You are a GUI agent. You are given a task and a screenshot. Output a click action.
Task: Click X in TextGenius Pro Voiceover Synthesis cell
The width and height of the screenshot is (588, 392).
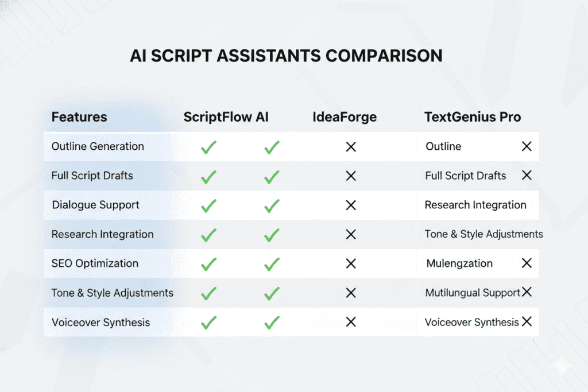point(527,322)
